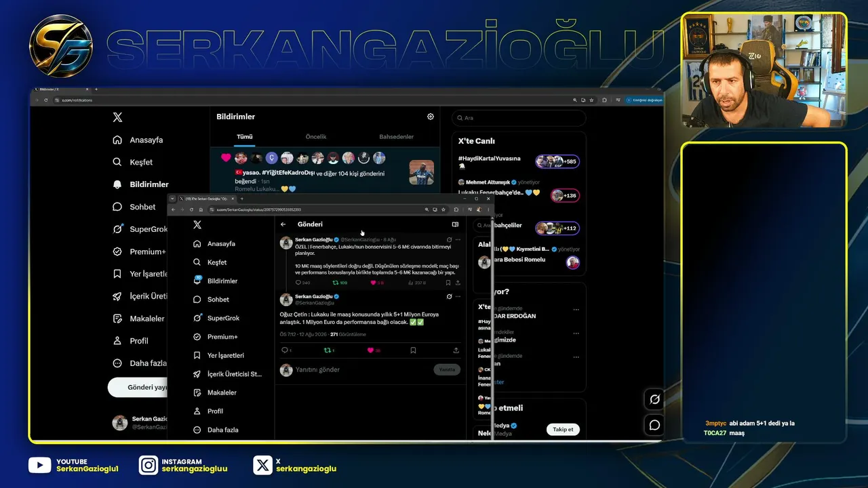Open Keşfet in the front X window
868x488 pixels.
coord(210,262)
